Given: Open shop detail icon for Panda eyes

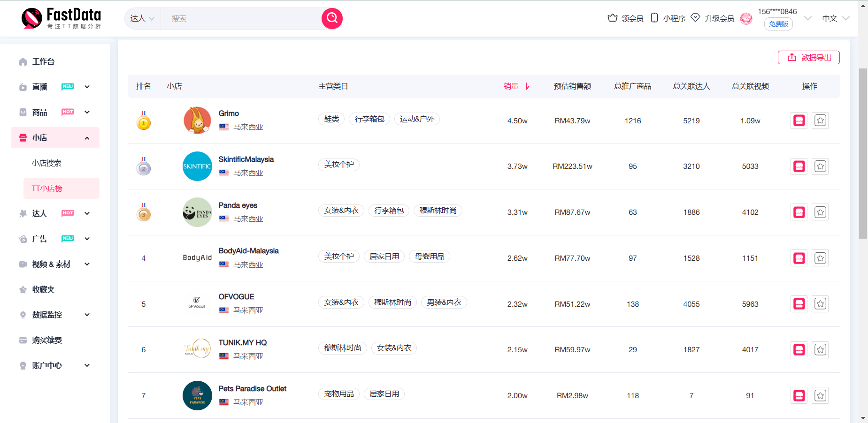Looking at the screenshot, I should (x=799, y=212).
